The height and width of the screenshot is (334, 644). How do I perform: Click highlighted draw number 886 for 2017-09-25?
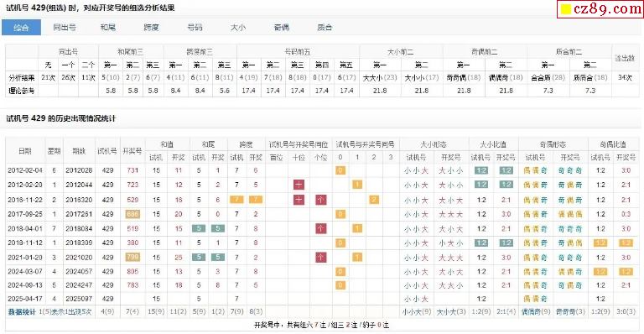click(x=132, y=214)
